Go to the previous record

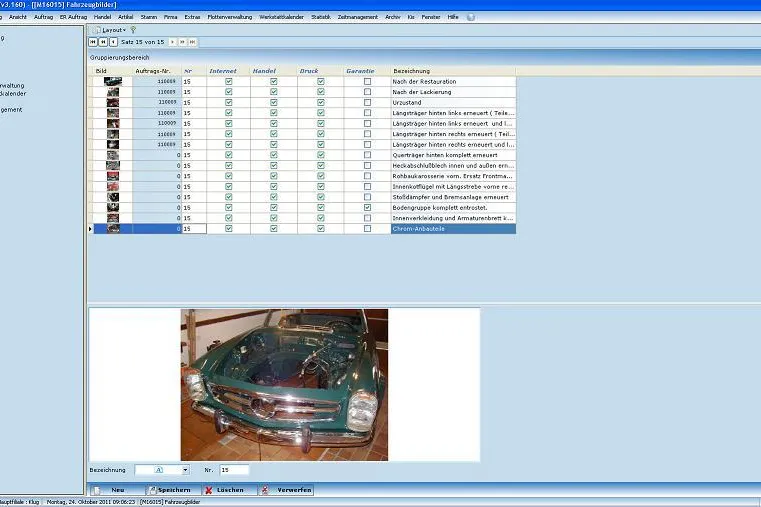[x=113, y=42]
